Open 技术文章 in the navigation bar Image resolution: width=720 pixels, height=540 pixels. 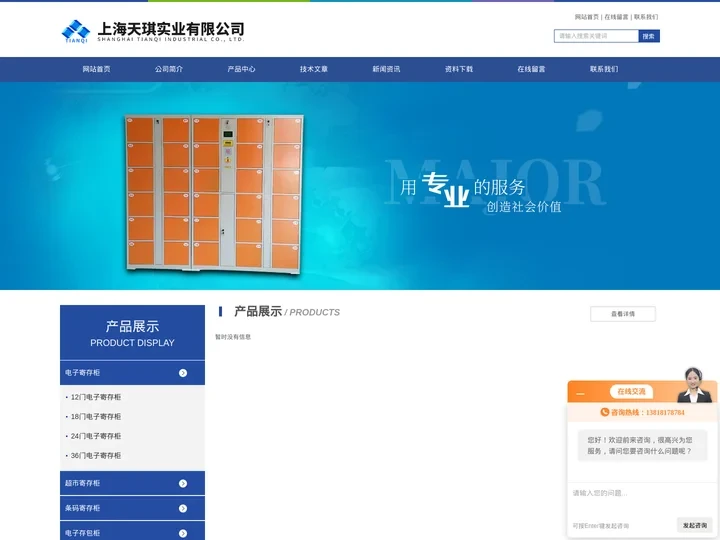(314, 69)
